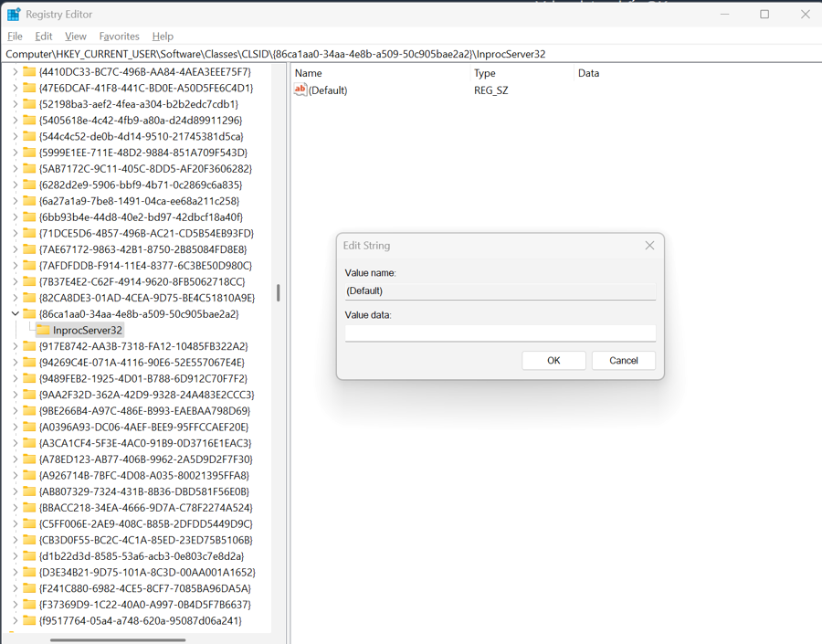The width and height of the screenshot is (822, 644).
Task: Click folder icon of {47E6DCAF-41F8-441C-BD0E-A50D5FE6C4D1}
Action: [x=29, y=88]
